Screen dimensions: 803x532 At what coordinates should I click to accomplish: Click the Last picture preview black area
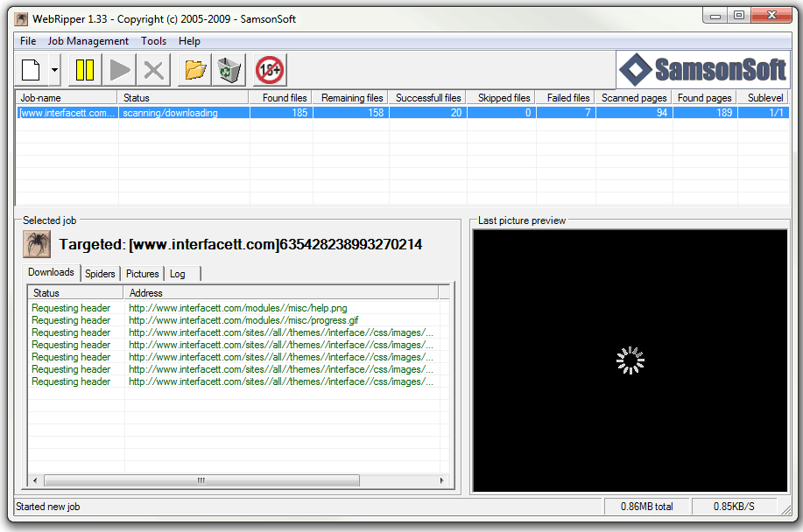[x=630, y=360]
